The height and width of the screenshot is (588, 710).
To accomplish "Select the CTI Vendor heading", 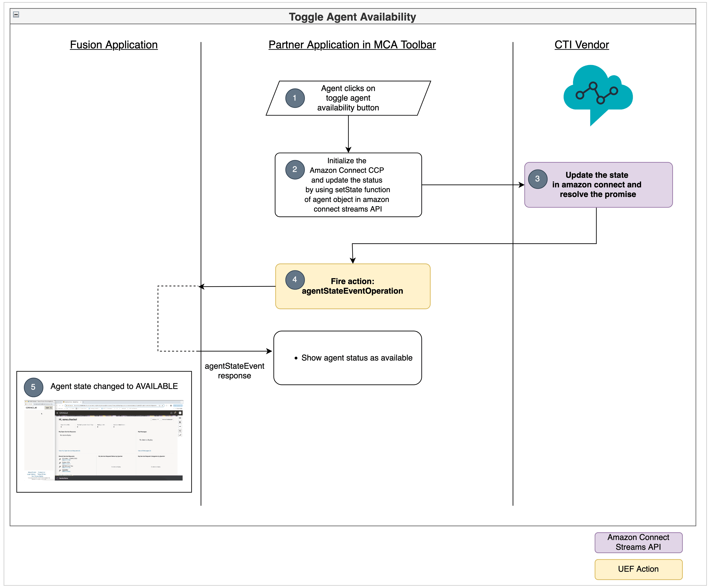I will pos(581,45).
